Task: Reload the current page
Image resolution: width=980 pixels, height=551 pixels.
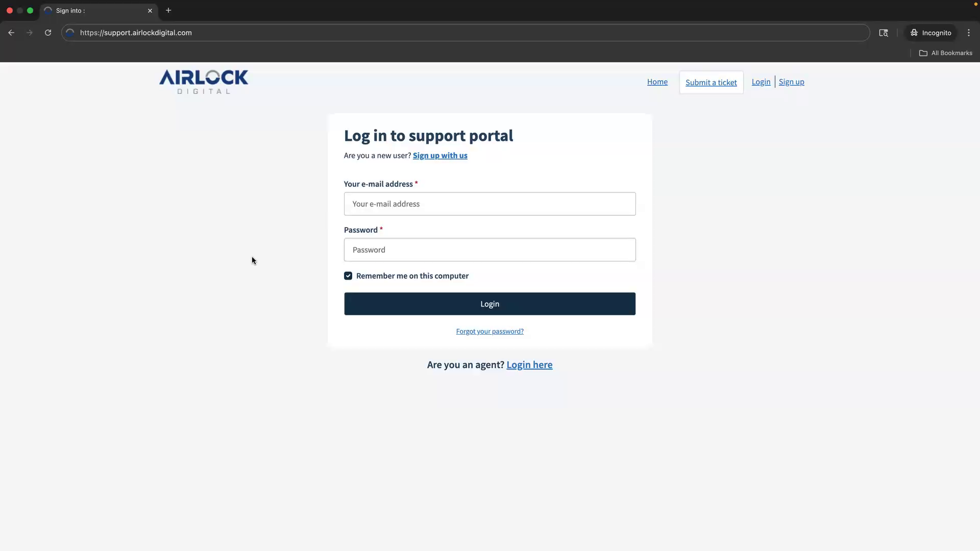Action: click(47, 32)
